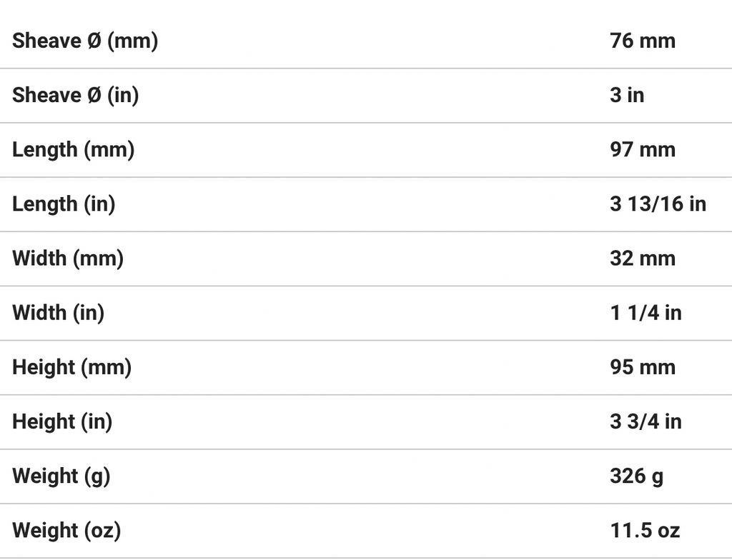
Task: Select the 3 13/16 in value
Action: (658, 204)
